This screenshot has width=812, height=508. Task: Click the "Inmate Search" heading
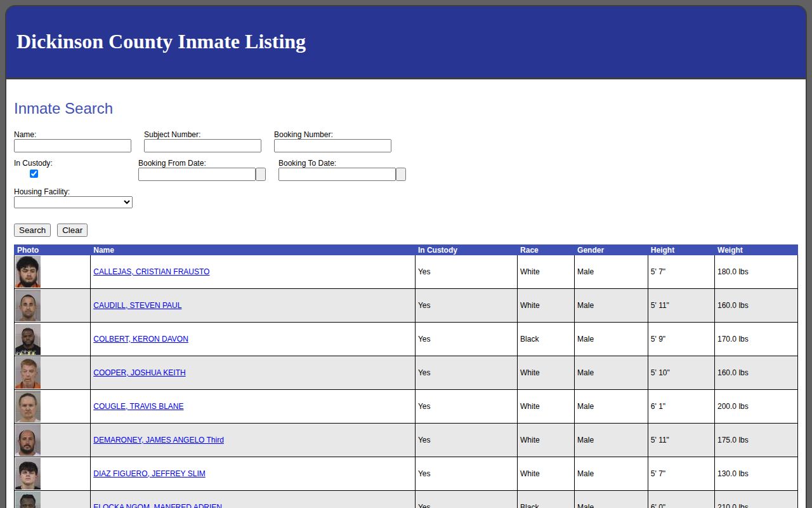(x=63, y=109)
